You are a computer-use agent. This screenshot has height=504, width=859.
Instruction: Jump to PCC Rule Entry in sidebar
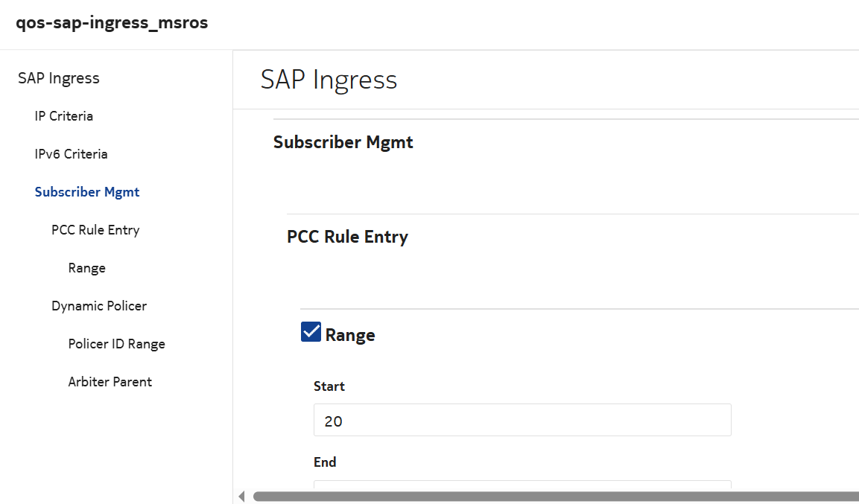point(95,230)
